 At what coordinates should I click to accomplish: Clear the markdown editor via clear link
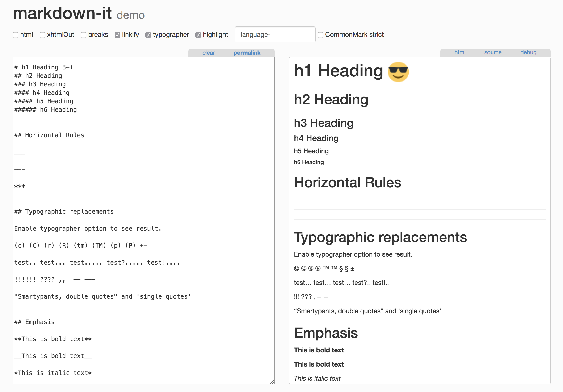click(x=208, y=53)
